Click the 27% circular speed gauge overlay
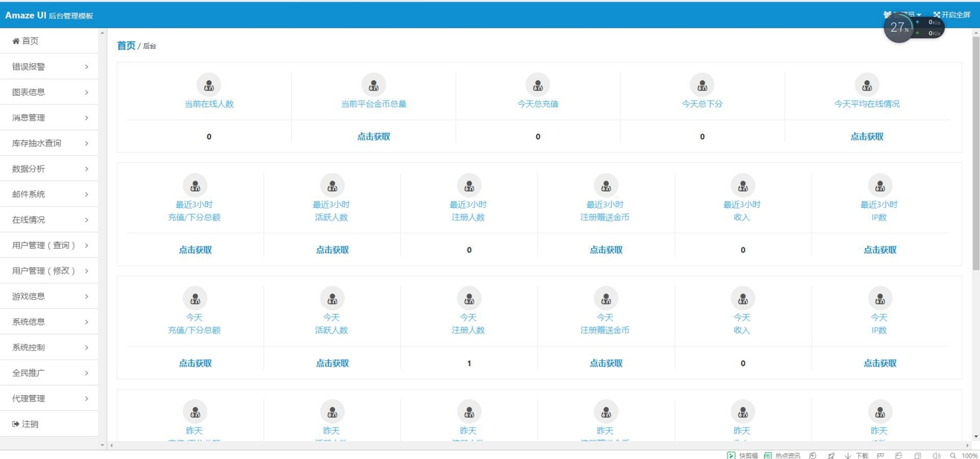Image resolution: width=980 pixels, height=459 pixels. coord(898,28)
